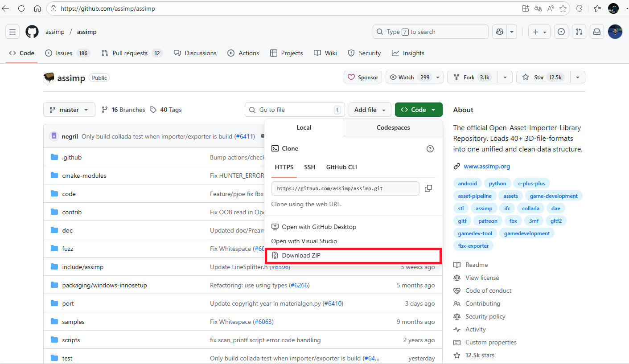Click the 16 Branches link
The image size is (629, 364).
pyautogui.click(x=123, y=110)
